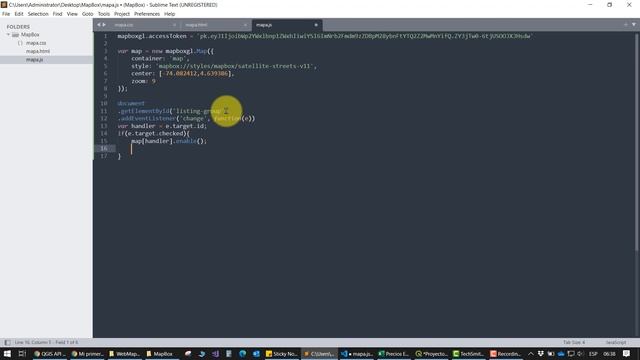The width and height of the screenshot is (640, 360).
Task: Click the vertical scrollbar of the editor
Action: (637, 139)
